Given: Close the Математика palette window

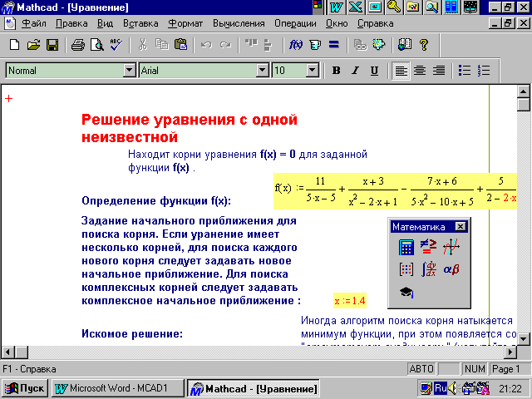Looking at the screenshot, I should point(460,226).
